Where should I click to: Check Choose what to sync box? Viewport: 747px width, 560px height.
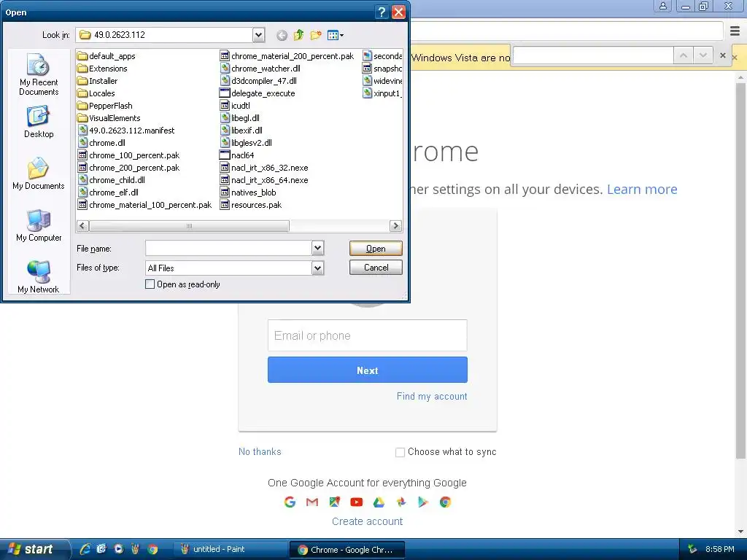[x=400, y=452]
